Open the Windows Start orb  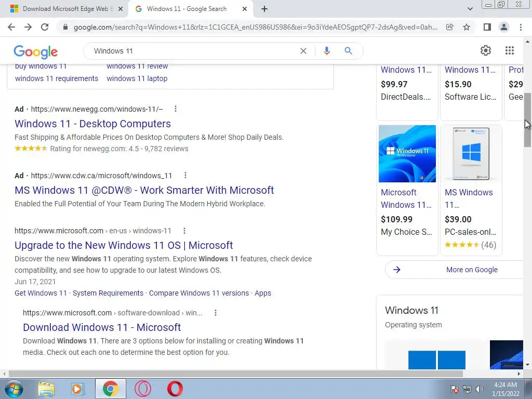[x=14, y=389]
